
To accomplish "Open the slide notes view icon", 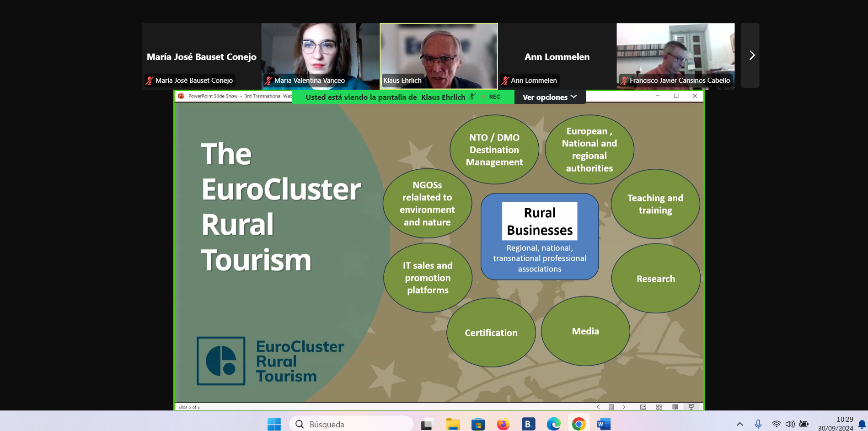I will coord(611,407).
